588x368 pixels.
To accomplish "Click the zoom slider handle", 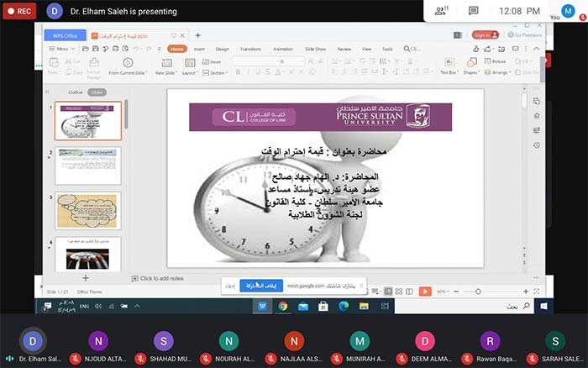I will (x=478, y=292).
